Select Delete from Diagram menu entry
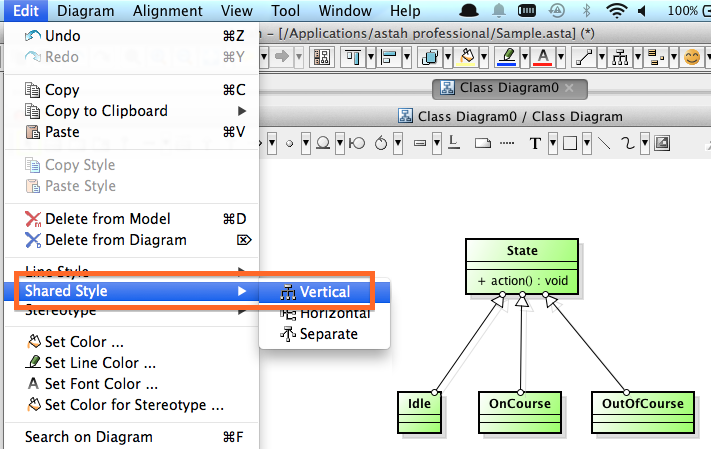Screen dimensions: 711x449 (115, 240)
